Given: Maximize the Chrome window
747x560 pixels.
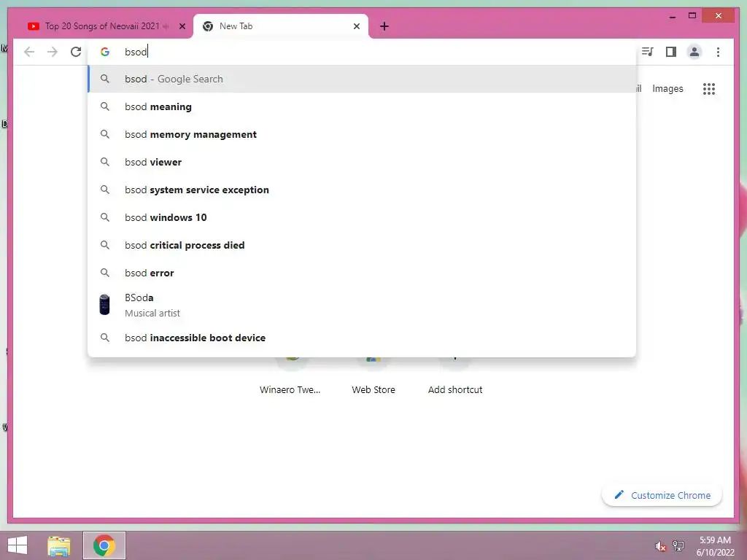Looking at the screenshot, I should pos(692,16).
